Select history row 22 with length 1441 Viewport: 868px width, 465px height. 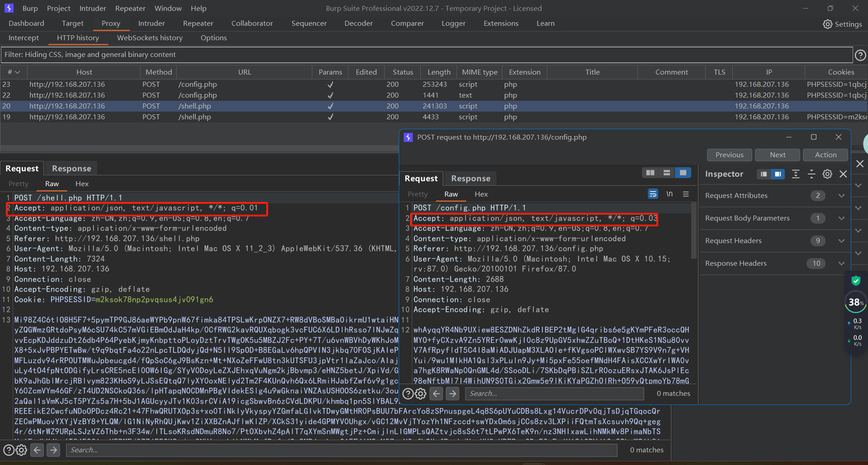click(x=434, y=95)
